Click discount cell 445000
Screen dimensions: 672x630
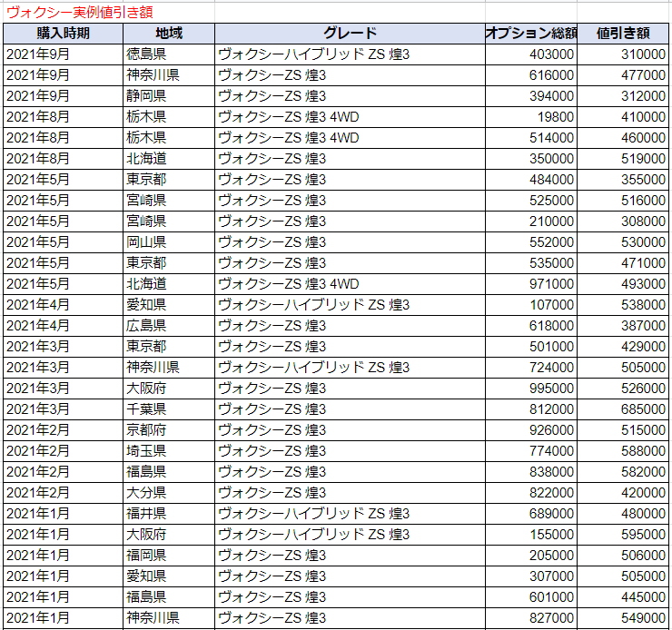(623, 597)
